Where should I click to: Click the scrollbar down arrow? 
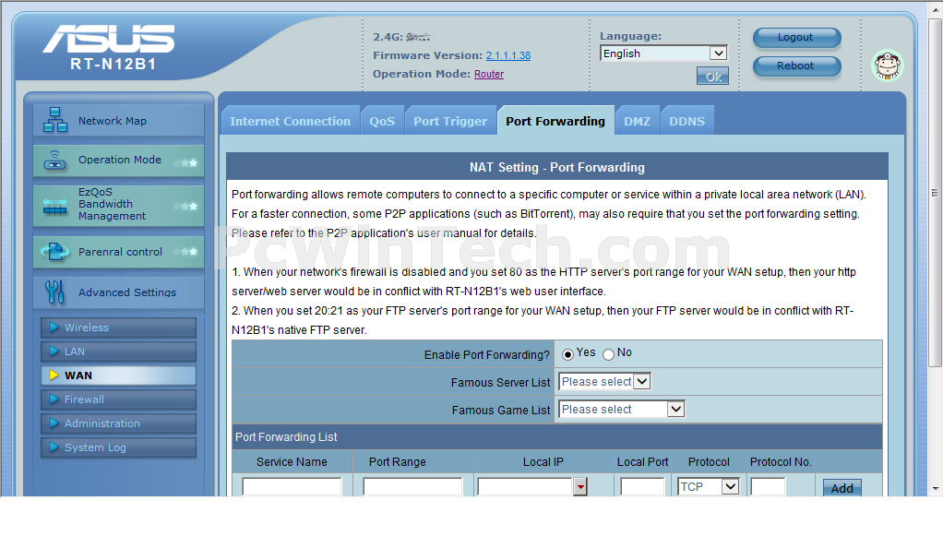(x=935, y=489)
